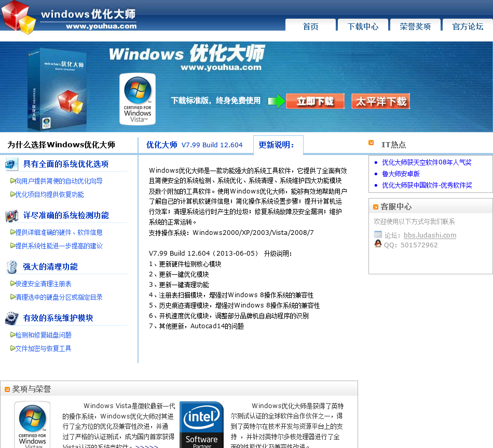Open link 优化大师获天空软件08年人气奖
Image resolution: width=493 pixels, height=448 pixels.
point(427,162)
